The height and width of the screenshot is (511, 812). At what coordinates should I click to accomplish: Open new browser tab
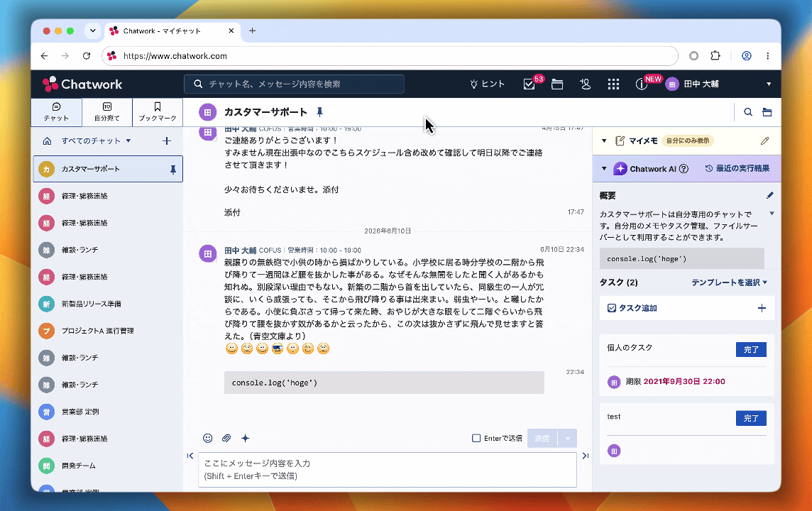click(252, 31)
